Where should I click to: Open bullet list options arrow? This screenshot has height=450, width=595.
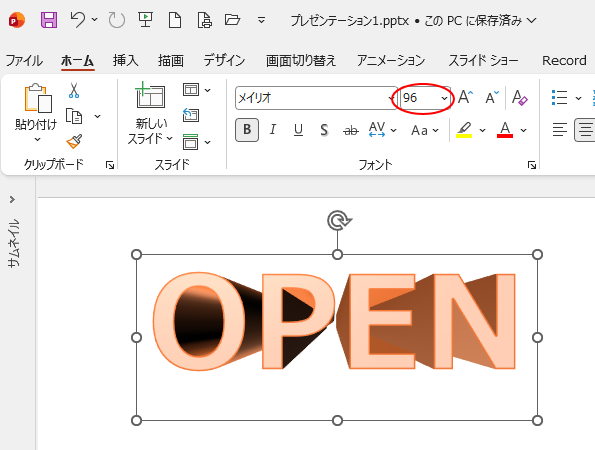(578, 98)
